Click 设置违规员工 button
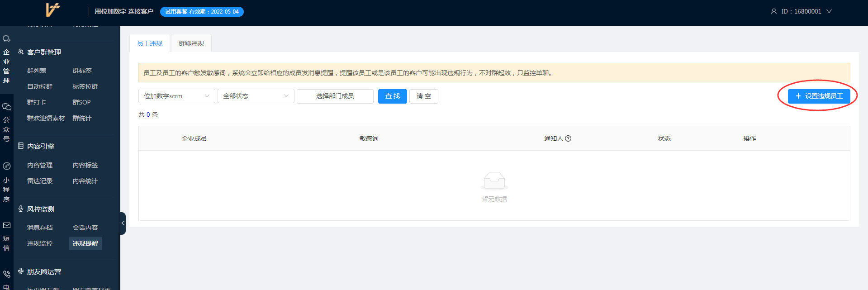 (819, 96)
